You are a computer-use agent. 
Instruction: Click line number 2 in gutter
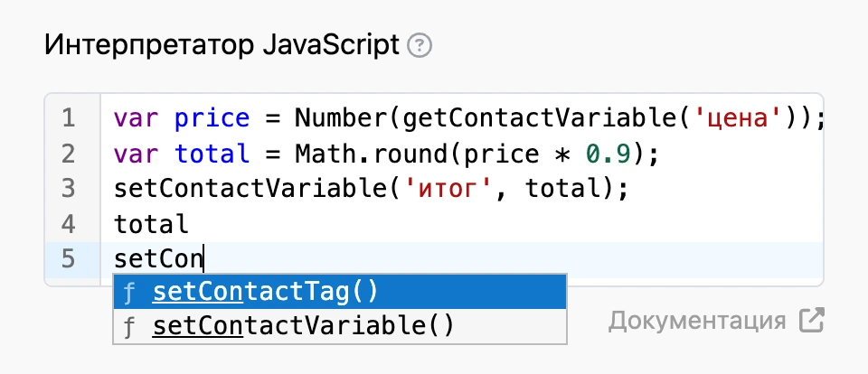coord(68,154)
